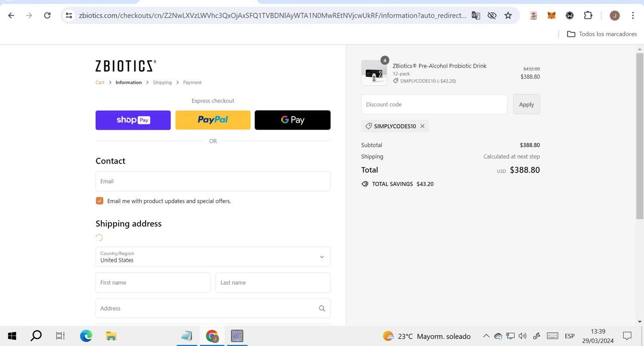Viewport: 644px width, 346px height.
Task: Click the Discount code field
Action: [x=434, y=104]
